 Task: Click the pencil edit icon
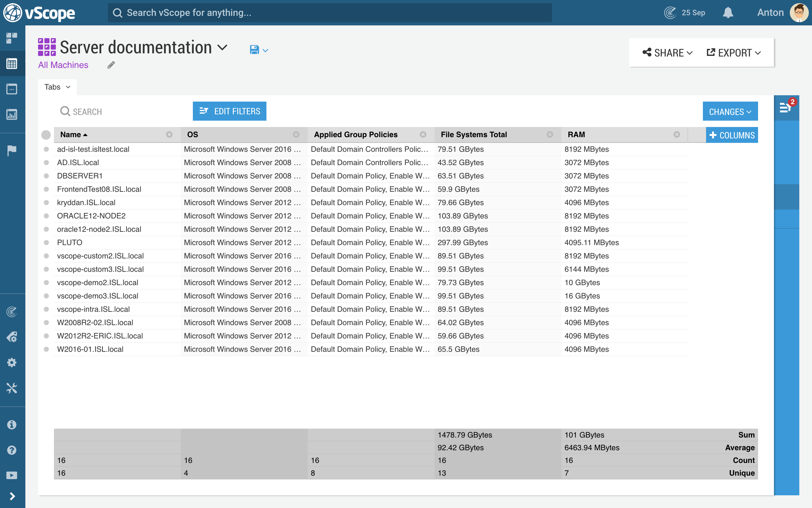(x=111, y=65)
